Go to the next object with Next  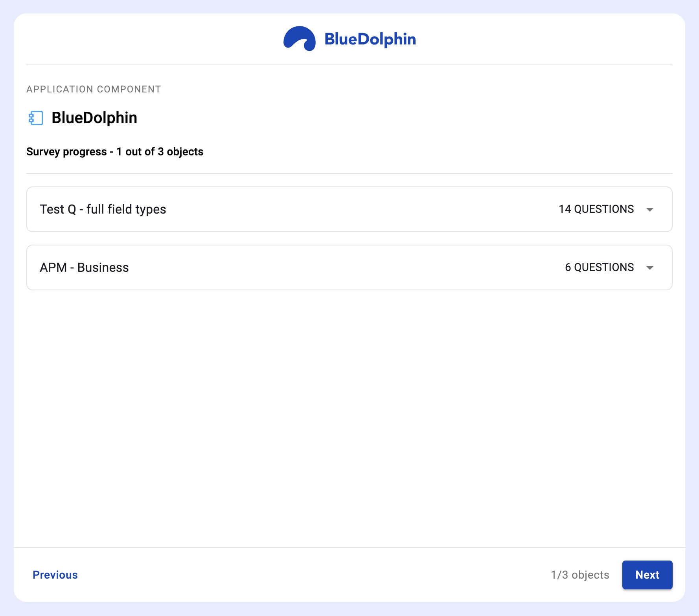[x=647, y=575]
